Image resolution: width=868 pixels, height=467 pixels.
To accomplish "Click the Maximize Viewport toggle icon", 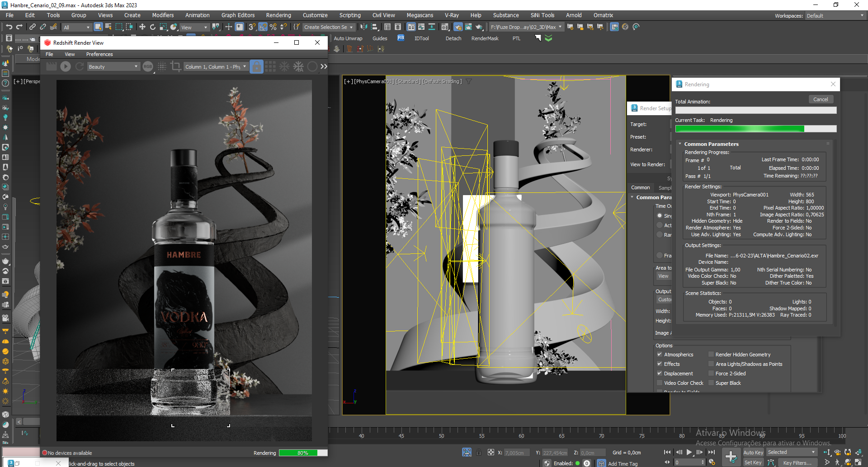I will coord(858,462).
